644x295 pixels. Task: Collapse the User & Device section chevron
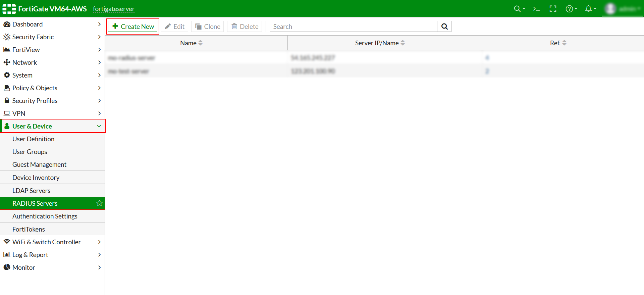(x=99, y=126)
